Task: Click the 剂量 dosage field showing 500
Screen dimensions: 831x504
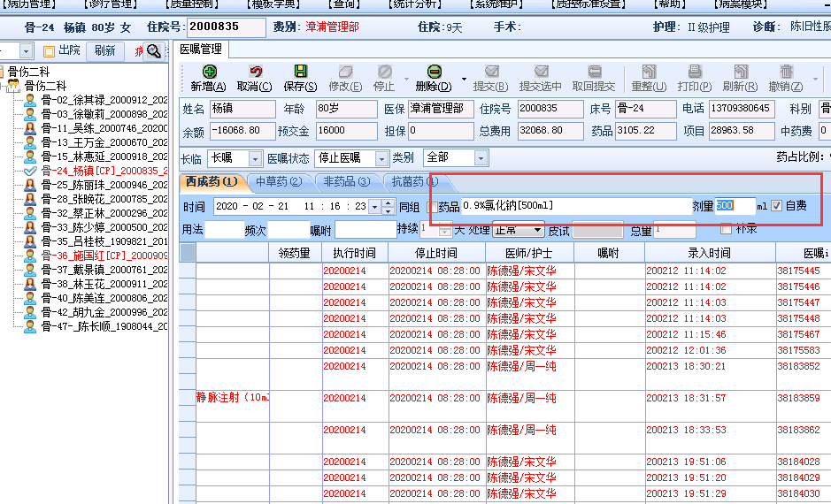Action: 735,206
